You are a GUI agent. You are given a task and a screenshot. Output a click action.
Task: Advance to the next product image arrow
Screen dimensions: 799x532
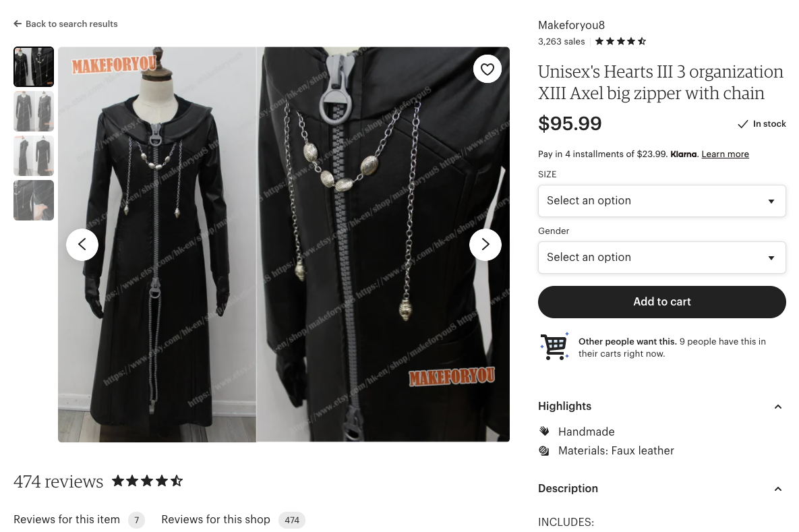485,245
